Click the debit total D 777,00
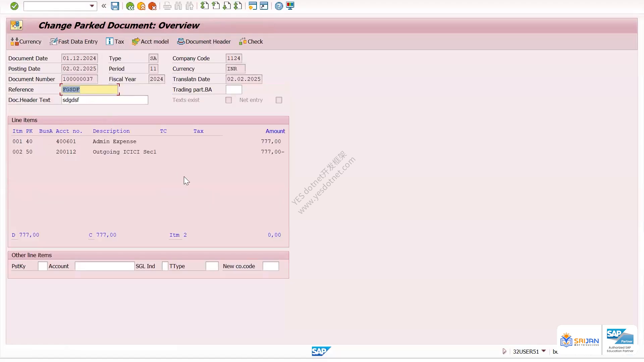644x362 pixels. coord(26,235)
